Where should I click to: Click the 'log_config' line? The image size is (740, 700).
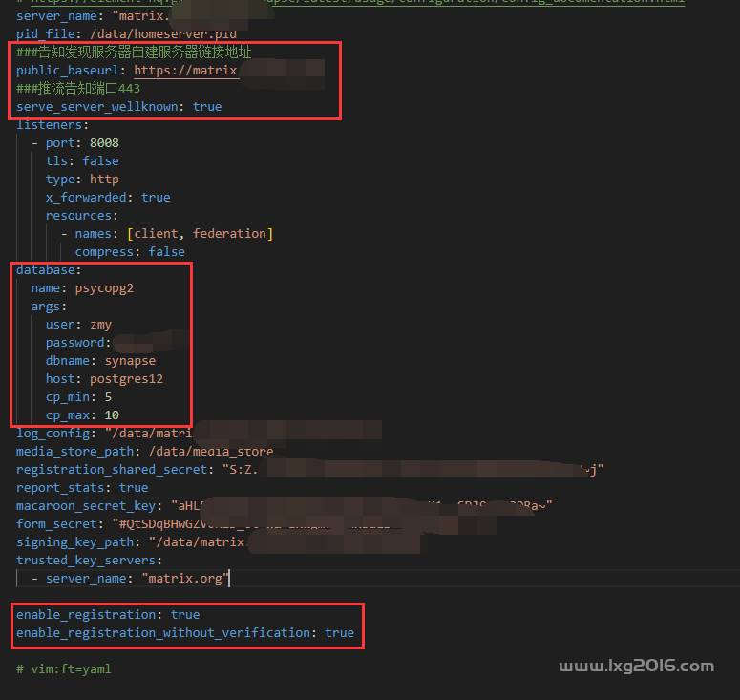pos(104,434)
